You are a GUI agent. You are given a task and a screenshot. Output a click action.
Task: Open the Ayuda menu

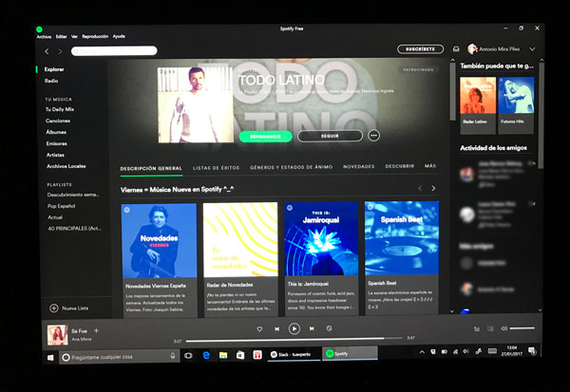(x=119, y=36)
